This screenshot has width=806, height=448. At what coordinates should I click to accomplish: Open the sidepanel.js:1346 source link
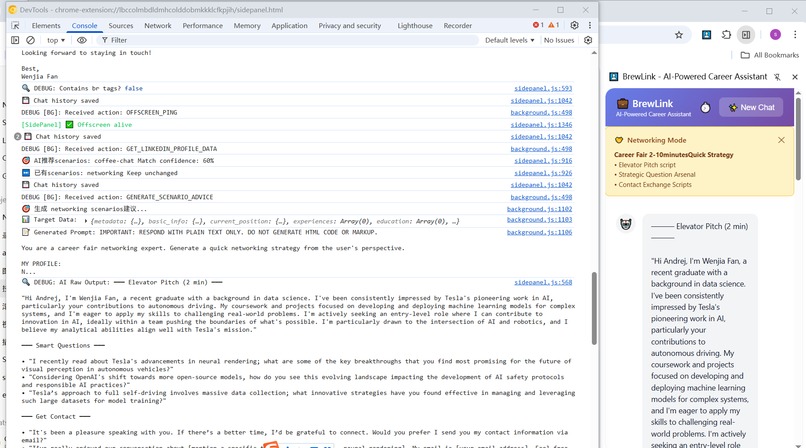click(541, 125)
